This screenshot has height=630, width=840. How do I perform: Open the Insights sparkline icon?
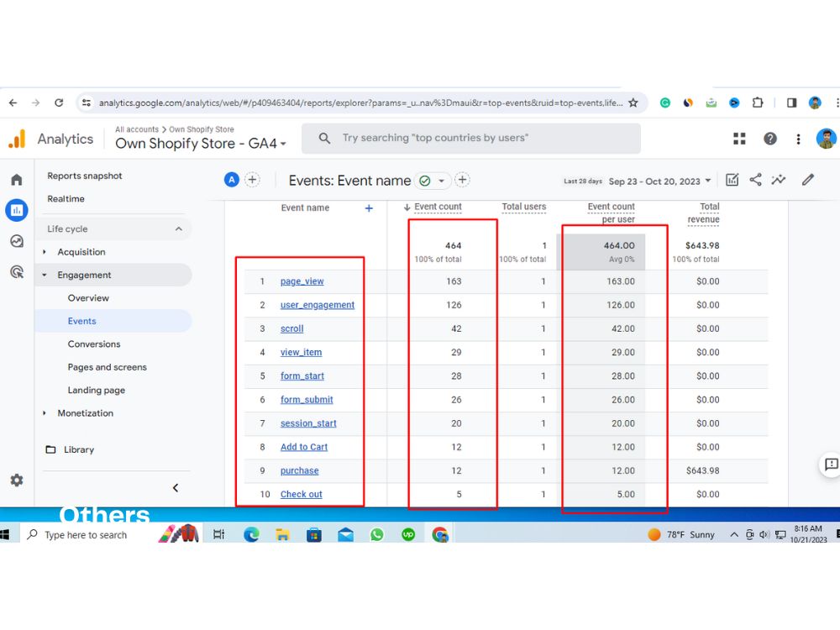click(x=779, y=180)
